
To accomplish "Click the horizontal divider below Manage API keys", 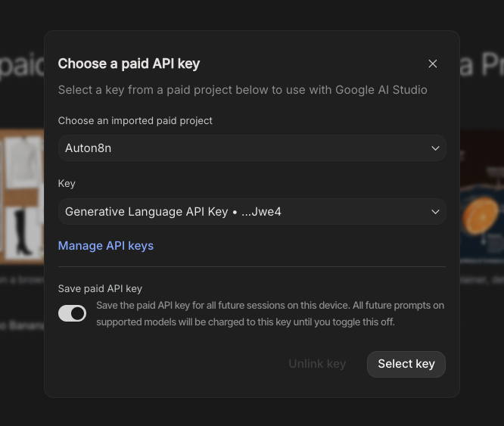I will [x=251, y=266].
